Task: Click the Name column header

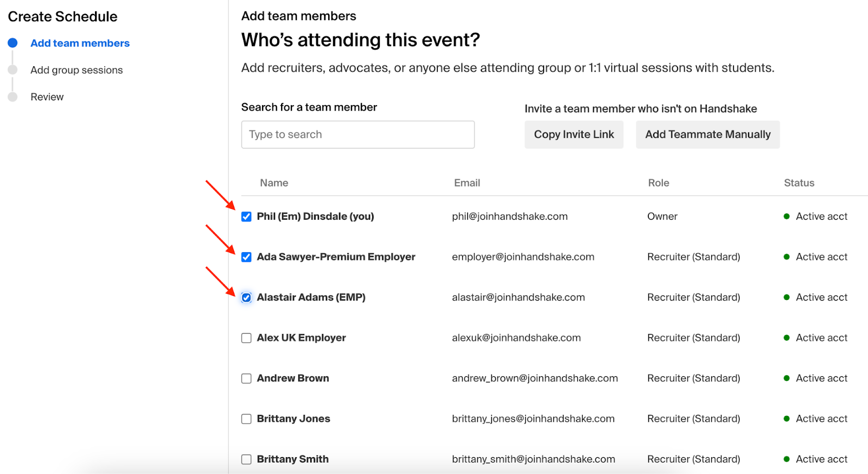Action: pyautogui.click(x=274, y=183)
